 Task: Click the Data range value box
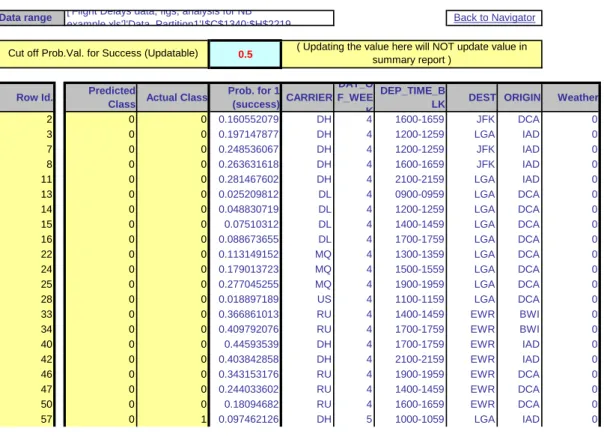[199, 18]
